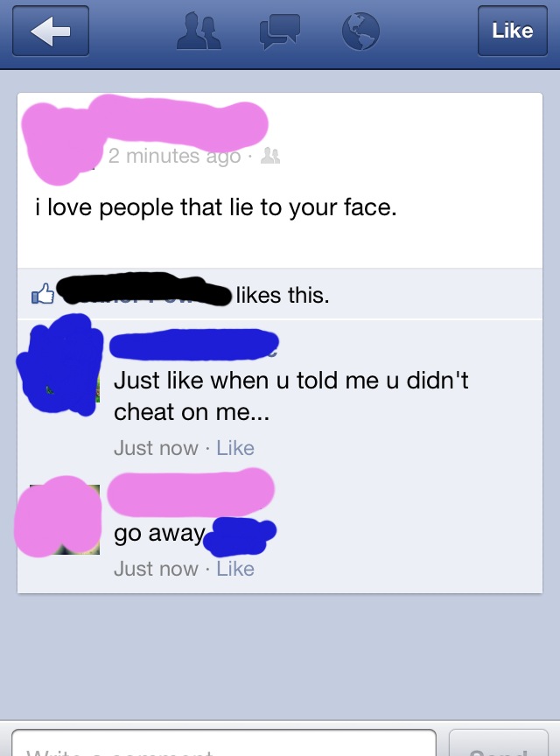Click the '2 minutes ago' timestamp
560x756 pixels.
point(175,156)
